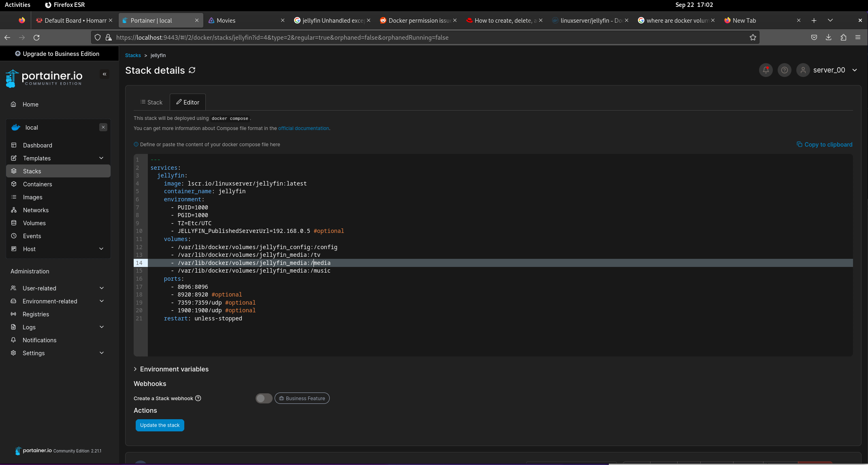Viewport: 868px width, 465px height.
Task: Open the server_00 user dropdown
Action: pyautogui.click(x=855, y=70)
